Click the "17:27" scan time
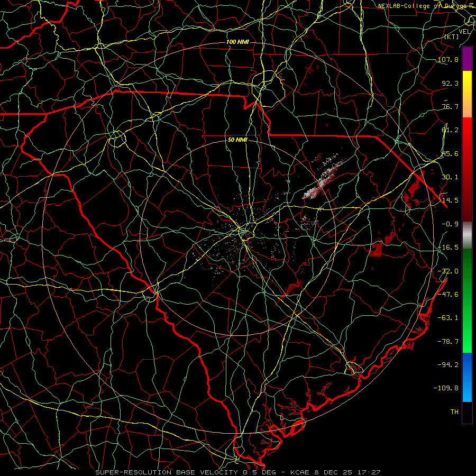 [x=370, y=472]
